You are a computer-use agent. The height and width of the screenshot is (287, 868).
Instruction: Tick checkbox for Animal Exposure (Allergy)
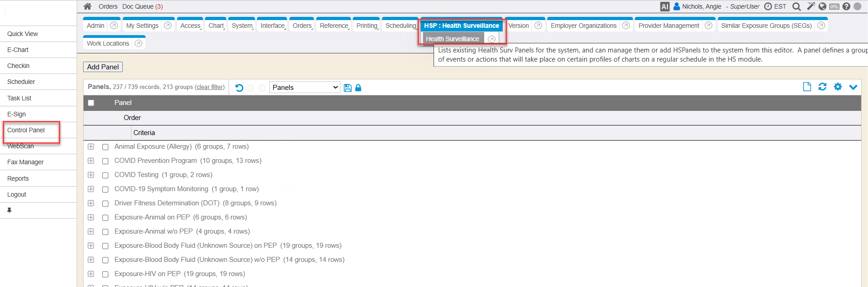click(105, 147)
